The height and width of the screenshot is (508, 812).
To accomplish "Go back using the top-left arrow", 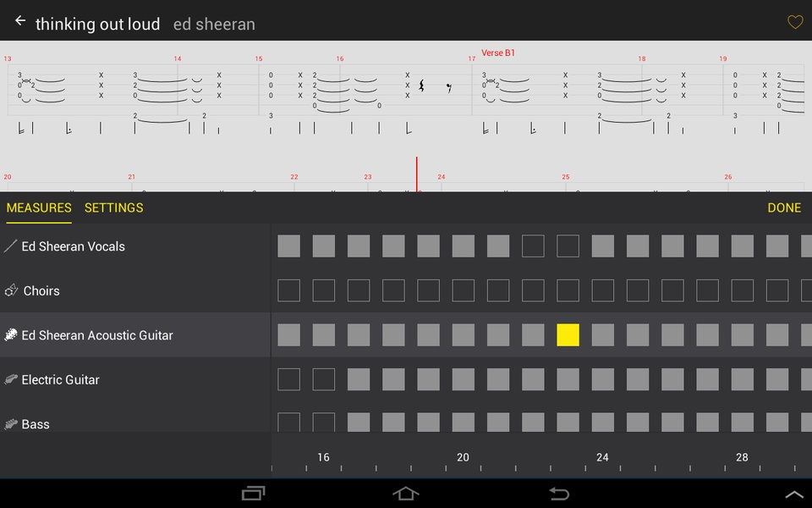I will [20, 20].
